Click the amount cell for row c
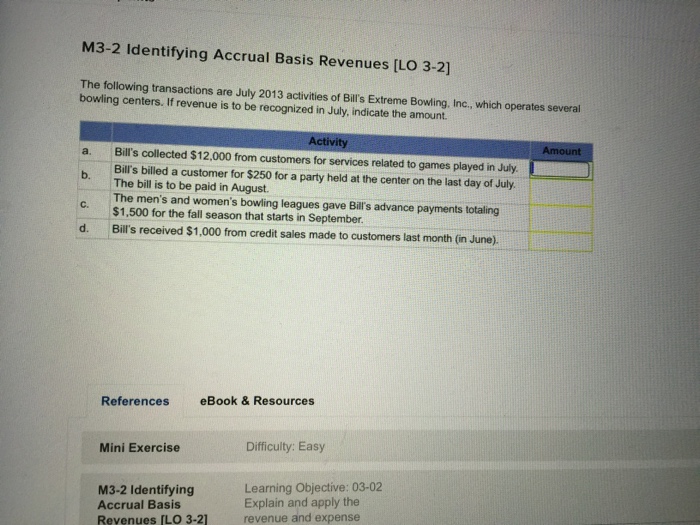Image resolution: width=700 pixels, height=525 pixels. pyautogui.click(x=561, y=219)
